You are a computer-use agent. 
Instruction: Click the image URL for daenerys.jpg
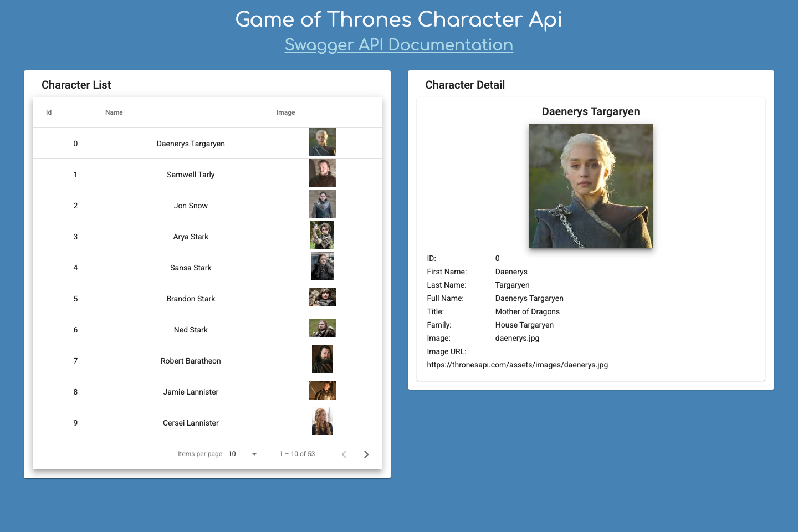click(518, 365)
